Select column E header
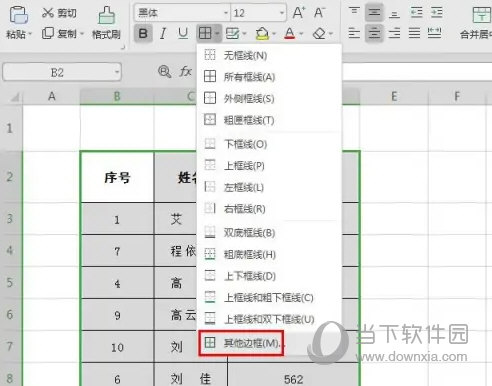Image resolution: width=492 pixels, height=386 pixels. pos(394,97)
